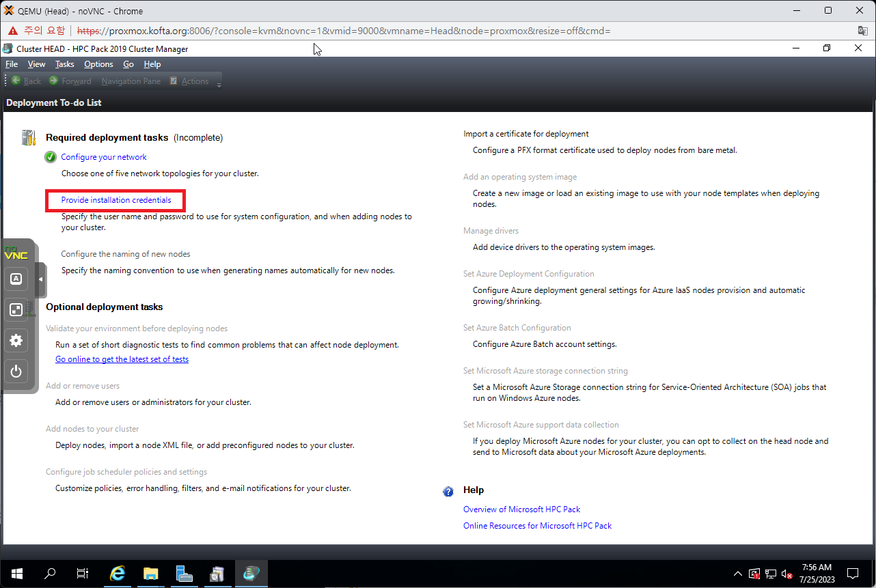Image resolution: width=876 pixels, height=588 pixels.
Task: Open Overview of Microsoft HPC Pack link
Action: coord(521,509)
